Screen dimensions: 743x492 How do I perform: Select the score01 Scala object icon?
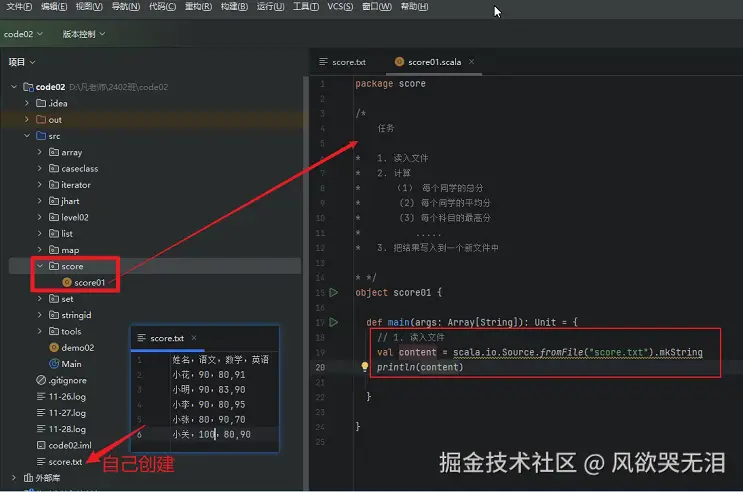67,282
